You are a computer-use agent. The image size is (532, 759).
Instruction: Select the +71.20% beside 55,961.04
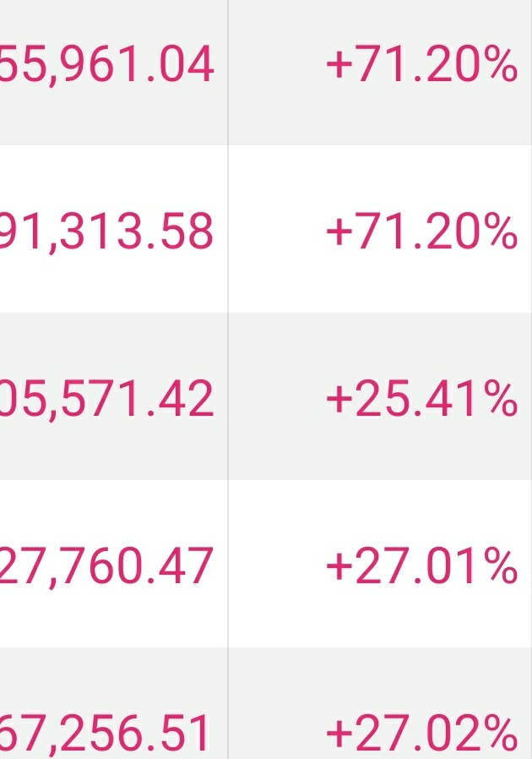click(x=421, y=64)
